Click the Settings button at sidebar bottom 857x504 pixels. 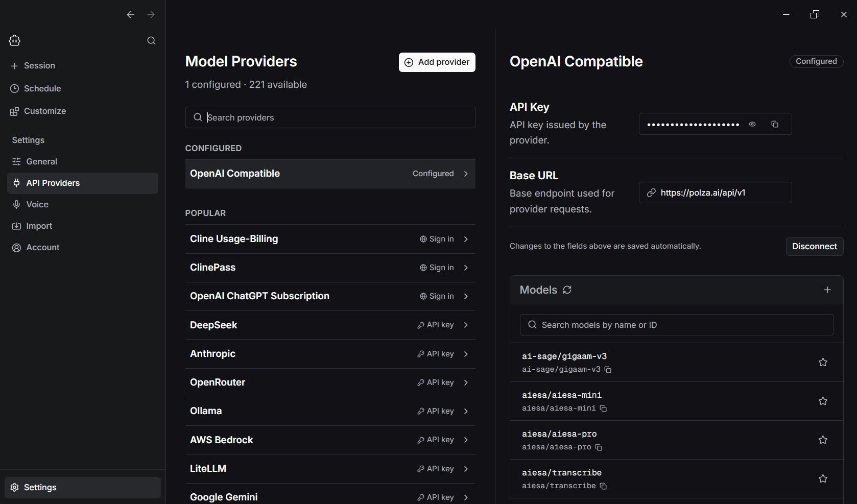coord(83,487)
